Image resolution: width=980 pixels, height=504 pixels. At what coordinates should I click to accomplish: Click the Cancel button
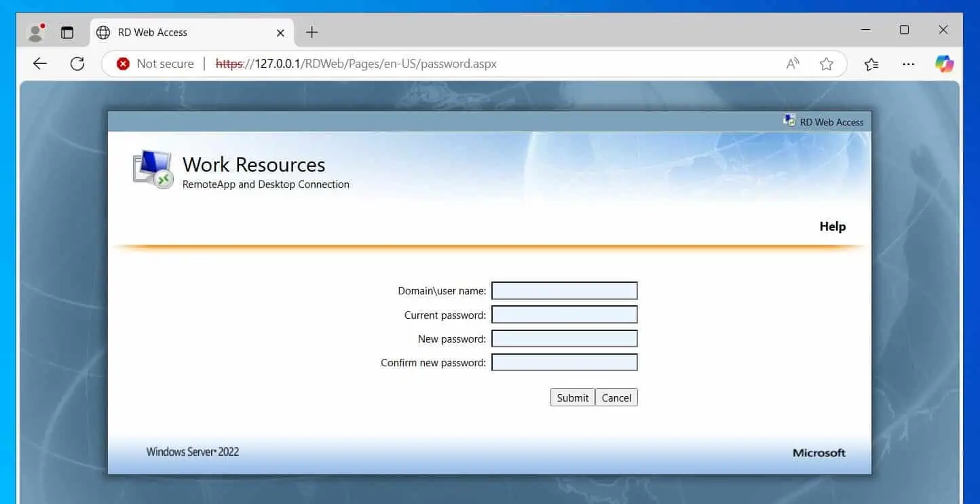click(616, 398)
